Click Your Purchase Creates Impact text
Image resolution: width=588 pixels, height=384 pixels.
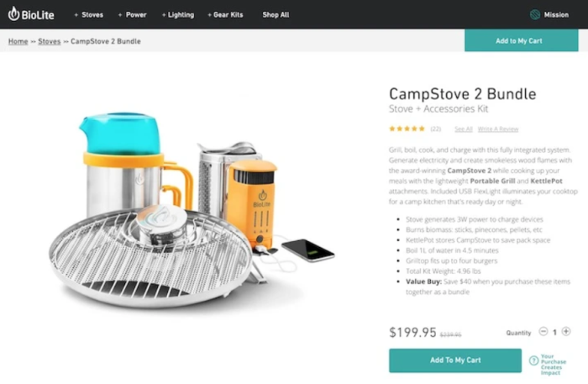click(x=553, y=364)
